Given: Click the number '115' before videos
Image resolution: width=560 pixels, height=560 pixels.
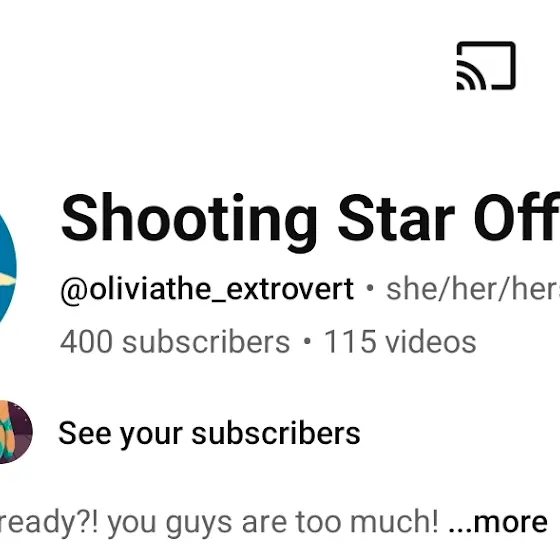Looking at the screenshot, I should coord(350,342).
